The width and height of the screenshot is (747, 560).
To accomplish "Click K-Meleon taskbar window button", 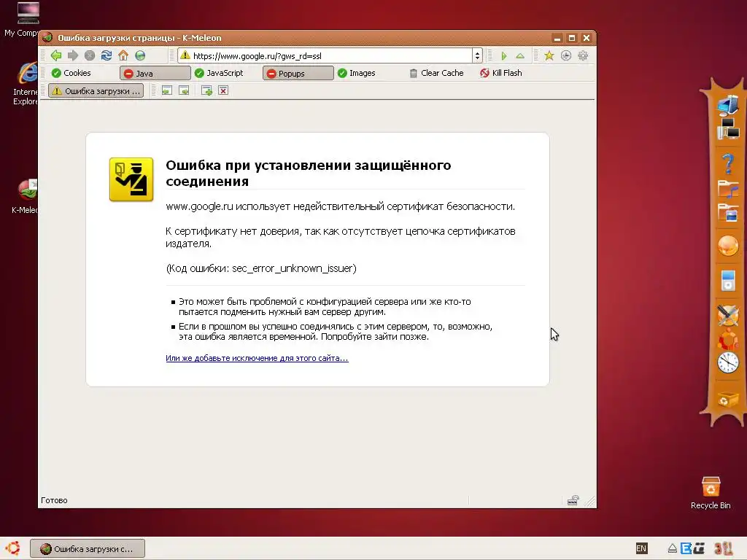I will (88, 548).
